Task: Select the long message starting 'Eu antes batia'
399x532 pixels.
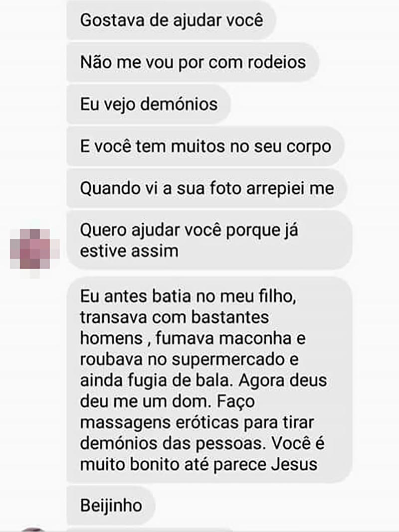Action: [x=209, y=380]
